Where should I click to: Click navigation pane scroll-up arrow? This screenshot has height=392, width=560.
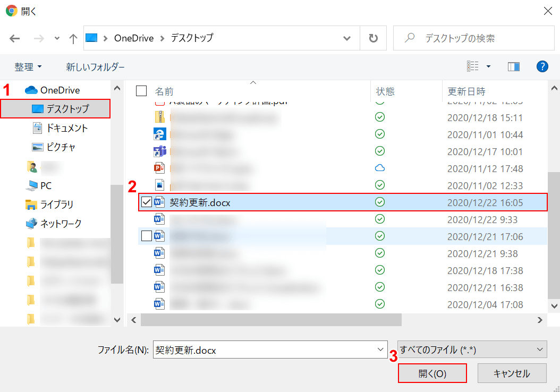coord(117,88)
